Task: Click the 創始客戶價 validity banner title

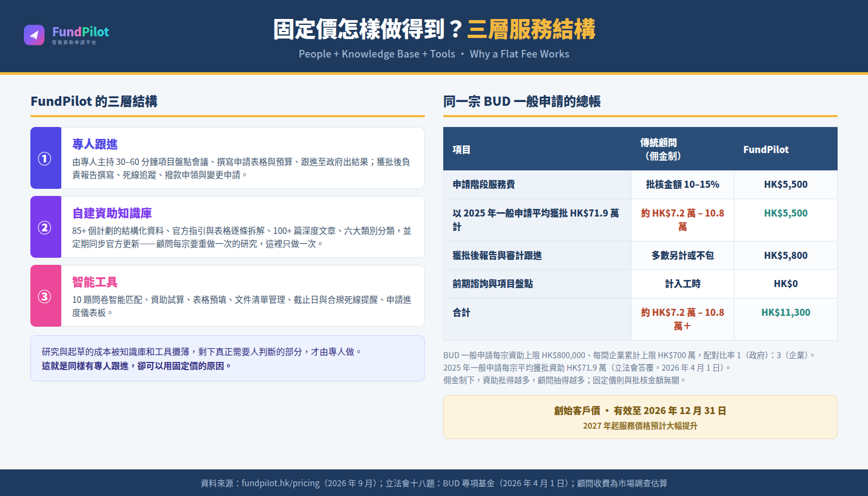Action: (640, 411)
